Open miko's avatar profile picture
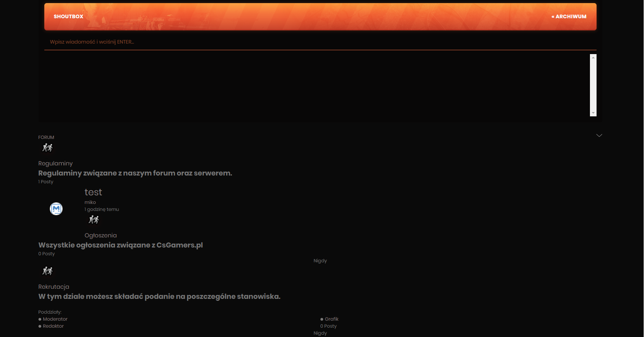Viewport: 644px width, 337px height. (56, 209)
